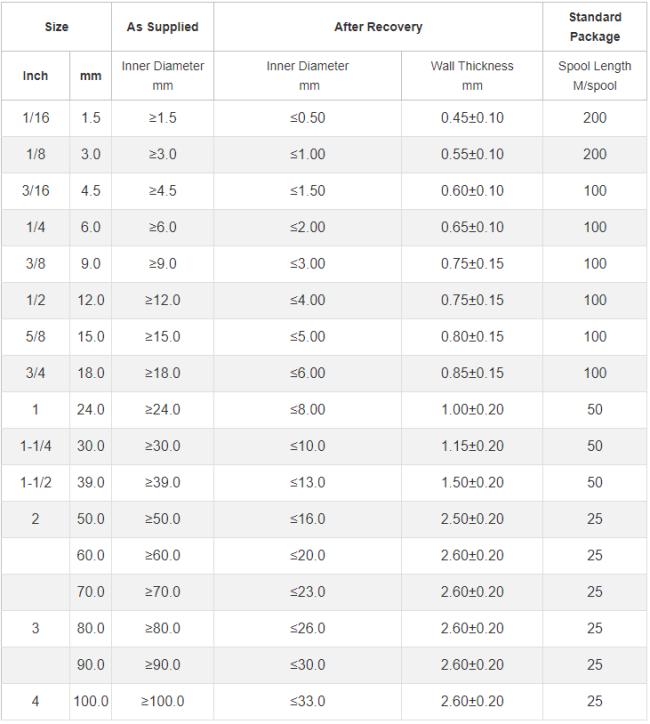Select the ≤5.00 recovered diameter cell

coord(307,337)
